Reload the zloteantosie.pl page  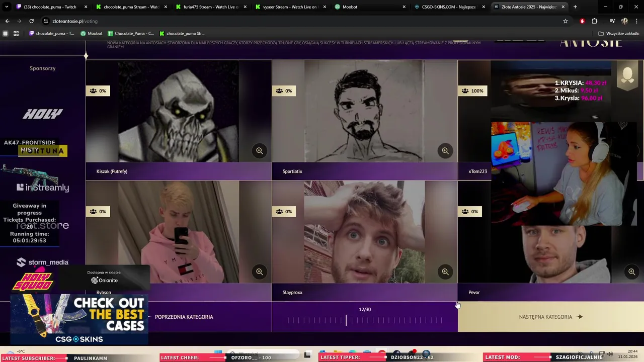[31, 21]
